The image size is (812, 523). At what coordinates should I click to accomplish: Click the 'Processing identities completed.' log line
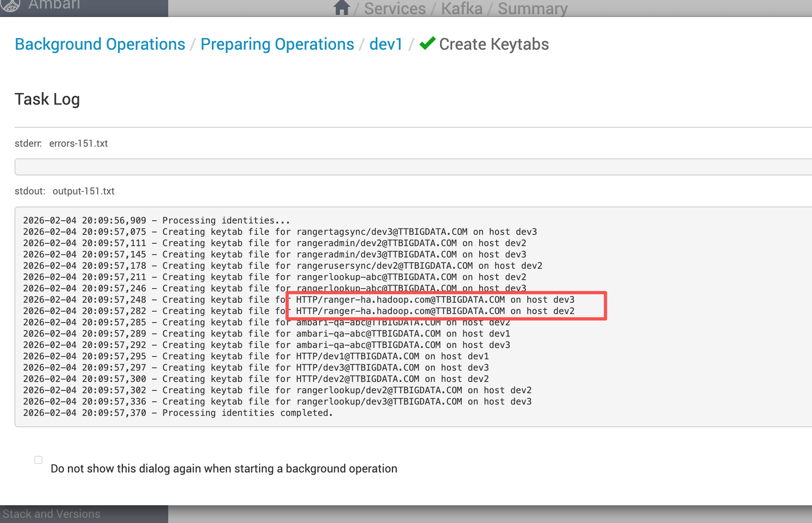(178, 413)
